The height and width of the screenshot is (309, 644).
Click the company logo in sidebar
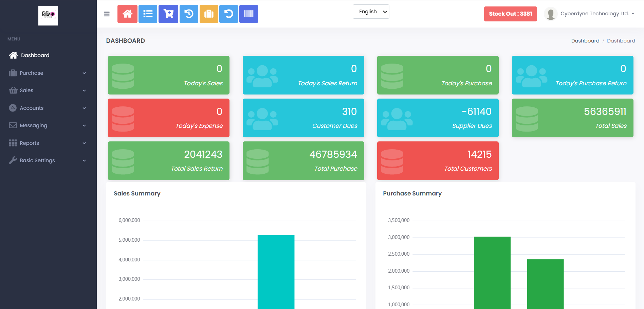(48, 16)
